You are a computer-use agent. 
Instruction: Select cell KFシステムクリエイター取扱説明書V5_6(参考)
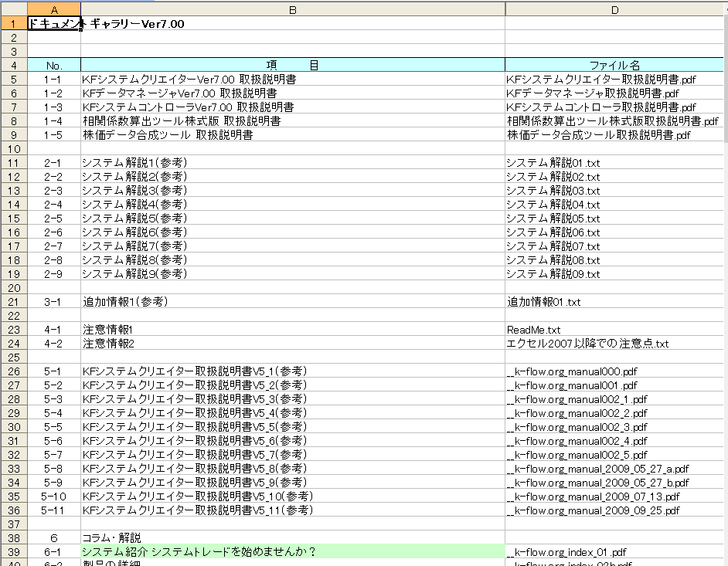point(292,441)
